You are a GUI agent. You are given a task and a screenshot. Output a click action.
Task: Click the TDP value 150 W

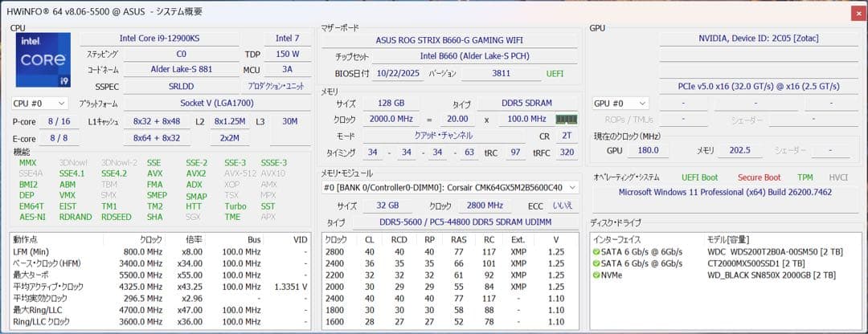click(287, 54)
